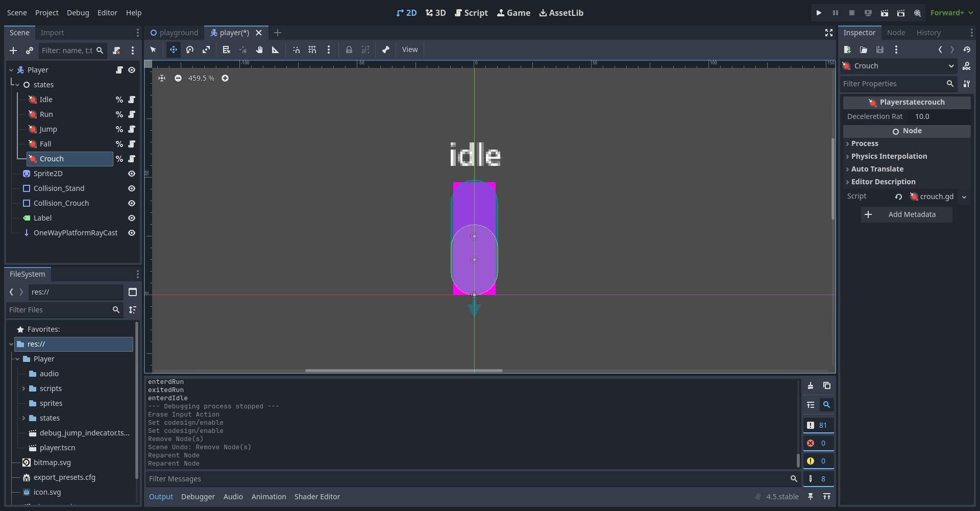
Task: Toggle smart snapping
Action: pyautogui.click(x=296, y=50)
